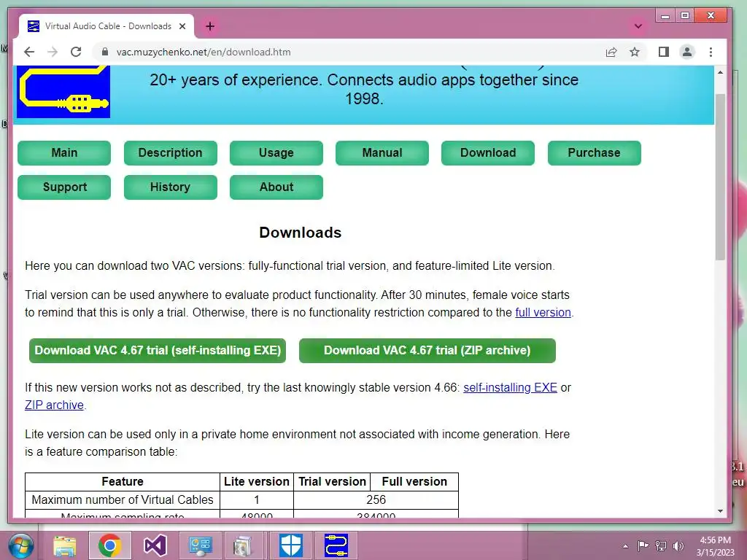
Task: Open the Download page button
Action: click(488, 153)
